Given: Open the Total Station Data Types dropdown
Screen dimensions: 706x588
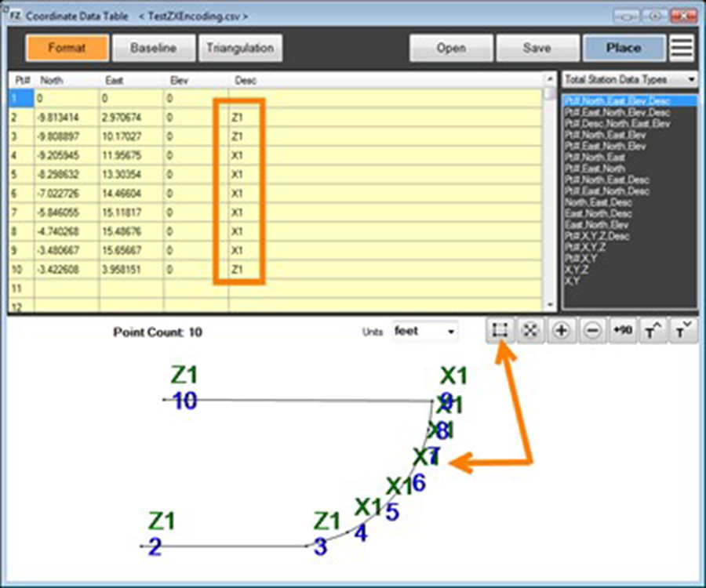Looking at the screenshot, I should tap(630, 79).
